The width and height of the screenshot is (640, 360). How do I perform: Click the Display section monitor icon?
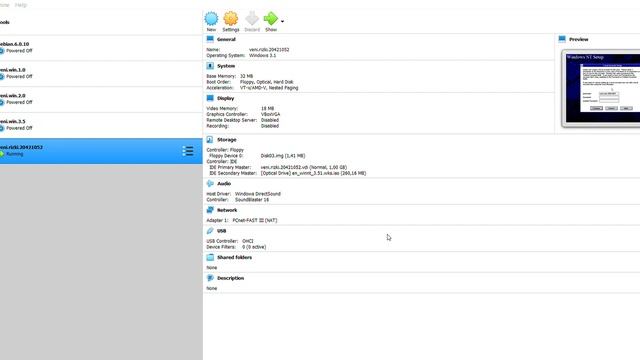tap(210, 98)
